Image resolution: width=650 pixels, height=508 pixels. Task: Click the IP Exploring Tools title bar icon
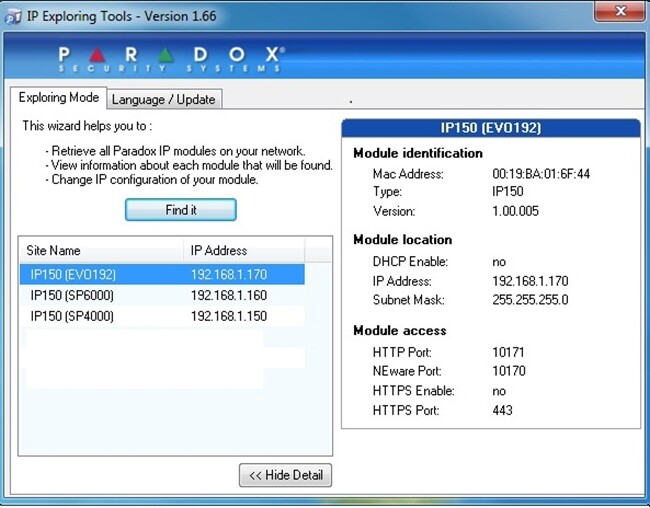(14, 16)
